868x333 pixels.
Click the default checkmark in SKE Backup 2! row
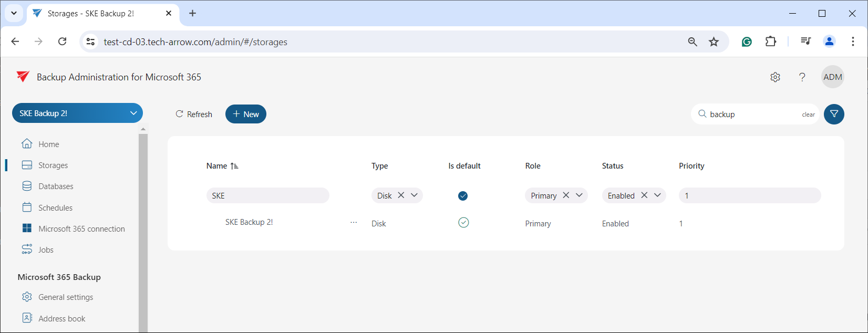463,223
